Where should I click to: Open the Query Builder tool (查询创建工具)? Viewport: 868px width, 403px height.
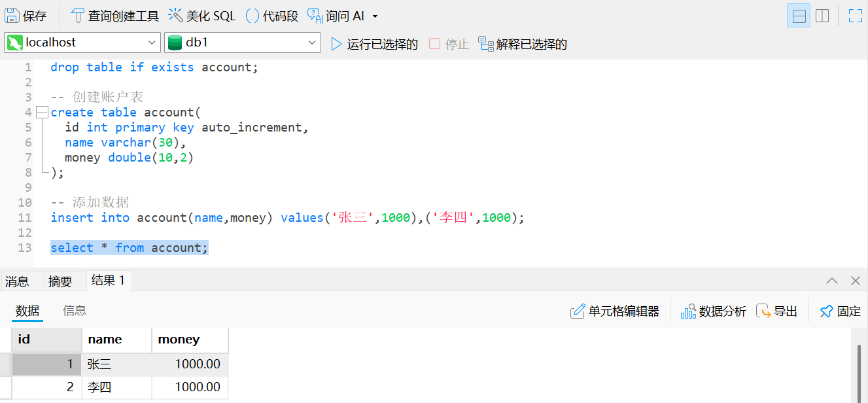tap(114, 16)
